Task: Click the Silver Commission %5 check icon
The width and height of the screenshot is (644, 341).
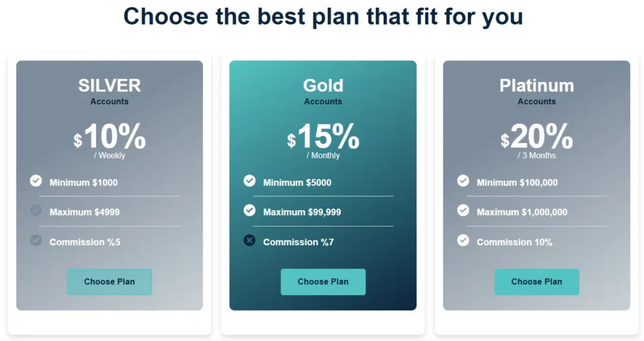Action: pyautogui.click(x=36, y=240)
